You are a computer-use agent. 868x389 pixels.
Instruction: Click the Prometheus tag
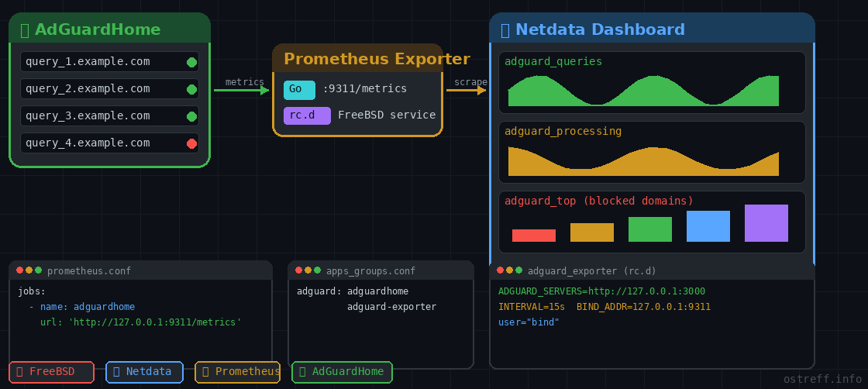pyautogui.click(x=237, y=372)
